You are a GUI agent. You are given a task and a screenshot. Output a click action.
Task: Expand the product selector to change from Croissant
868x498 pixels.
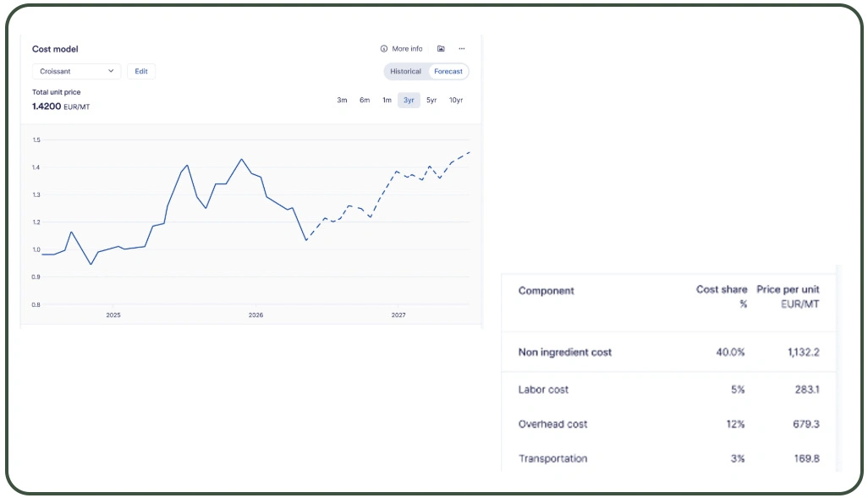tap(76, 71)
